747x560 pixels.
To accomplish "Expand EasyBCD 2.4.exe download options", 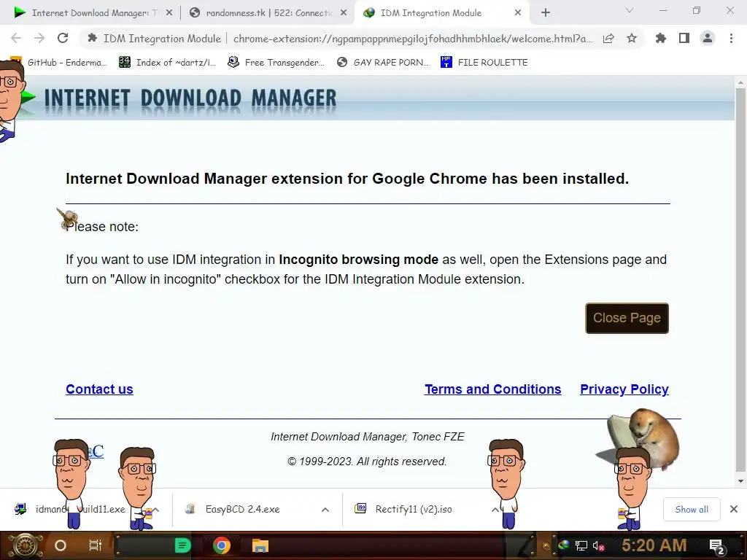I will pyautogui.click(x=325, y=510).
